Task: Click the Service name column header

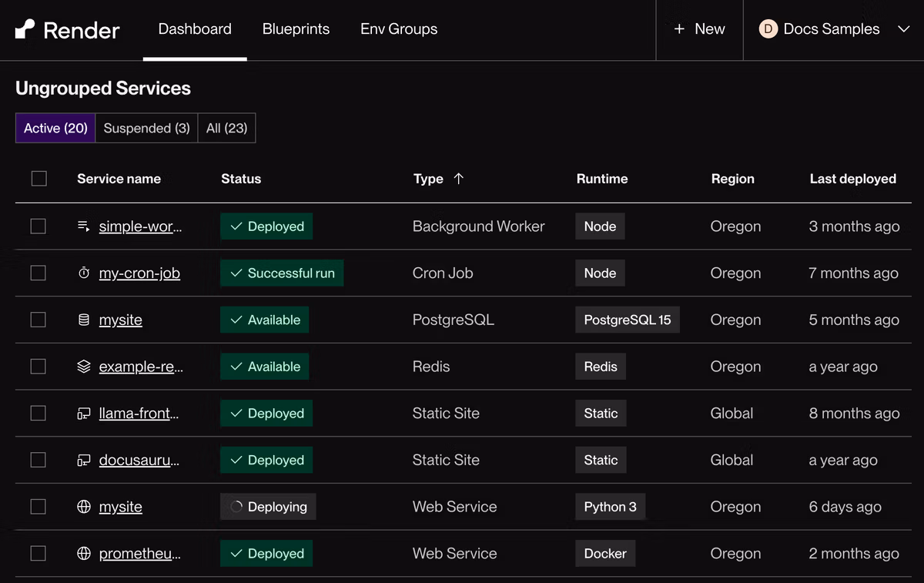Action: (x=119, y=179)
